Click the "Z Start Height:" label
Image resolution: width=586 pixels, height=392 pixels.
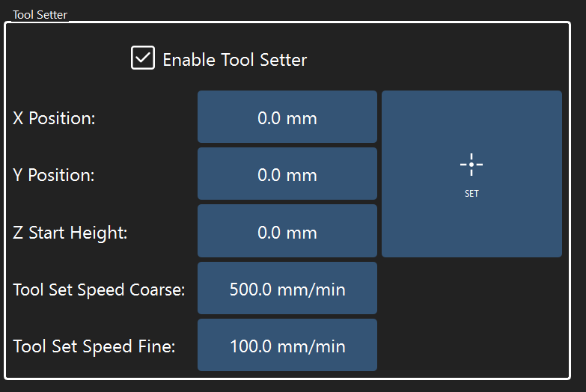[70, 233]
